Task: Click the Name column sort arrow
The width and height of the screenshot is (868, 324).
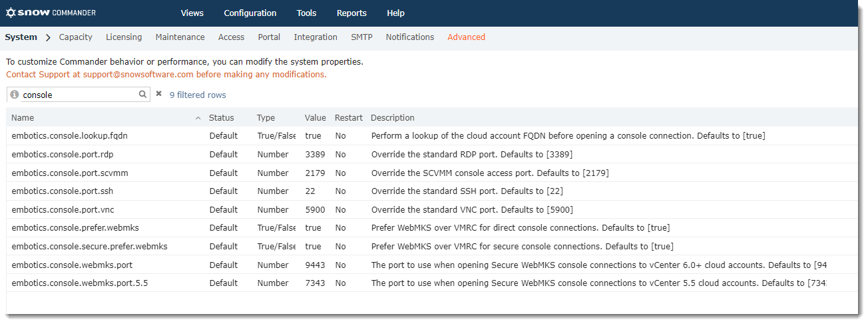Action: coord(198,118)
